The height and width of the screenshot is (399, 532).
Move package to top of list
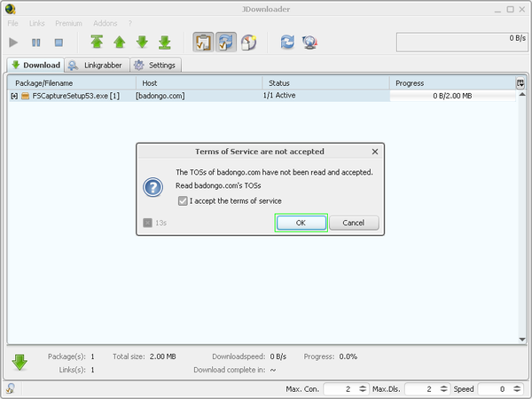tap(97, 42)
